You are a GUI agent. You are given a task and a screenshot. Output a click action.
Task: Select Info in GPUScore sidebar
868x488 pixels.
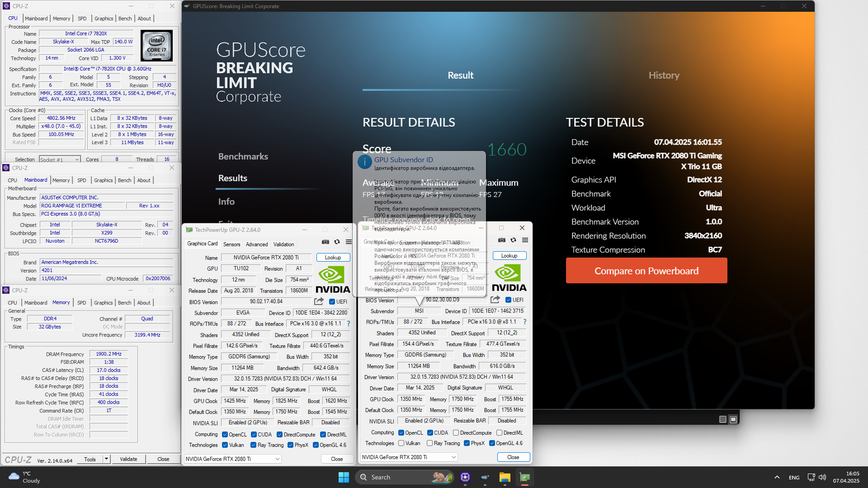[226, 202]
